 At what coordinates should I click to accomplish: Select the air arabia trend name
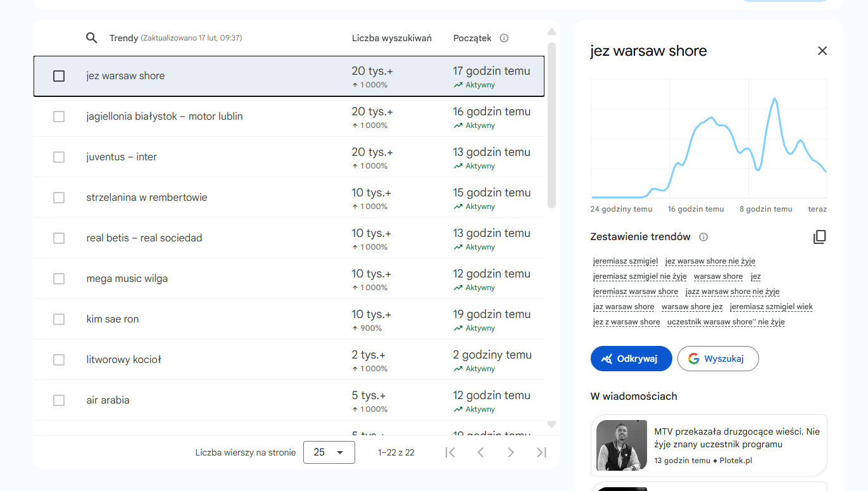108,400
